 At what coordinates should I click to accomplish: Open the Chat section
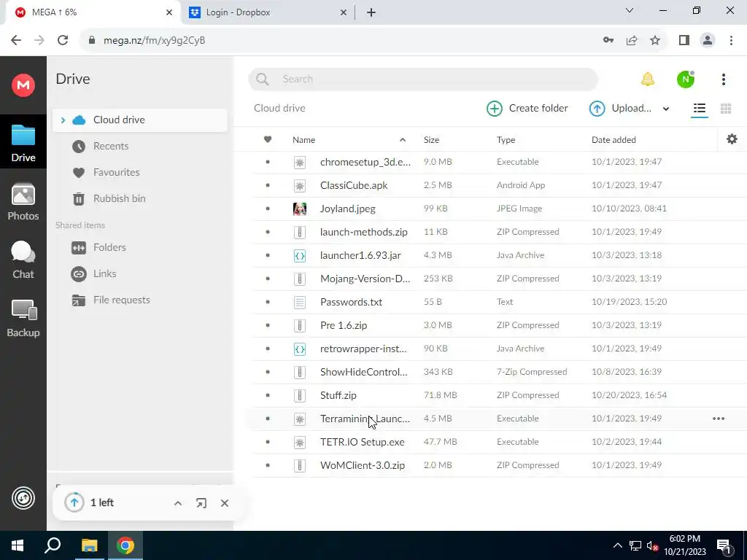pos(23,260)
